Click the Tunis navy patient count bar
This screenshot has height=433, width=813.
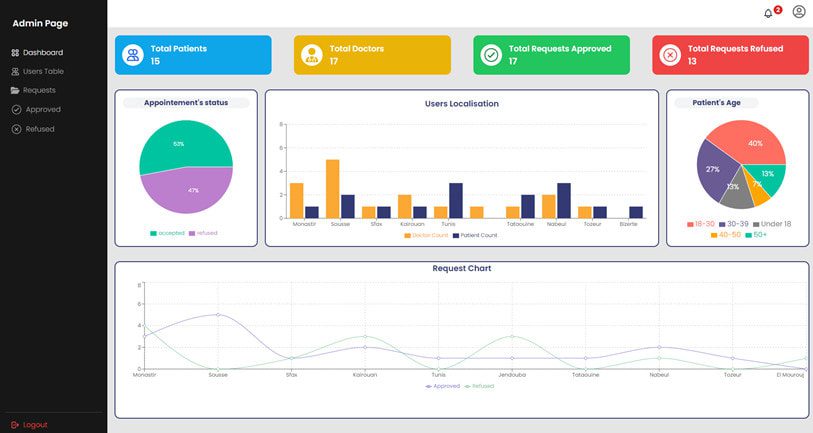click(456, 201)
